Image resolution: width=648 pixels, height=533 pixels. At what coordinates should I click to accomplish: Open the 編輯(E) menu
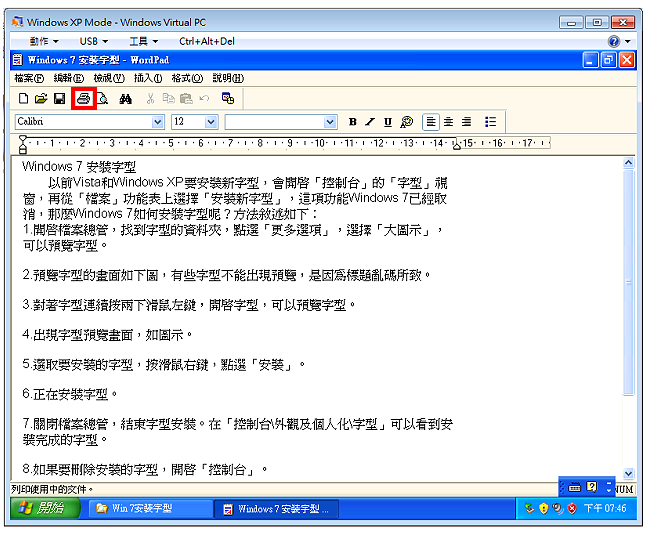point(69,78)
